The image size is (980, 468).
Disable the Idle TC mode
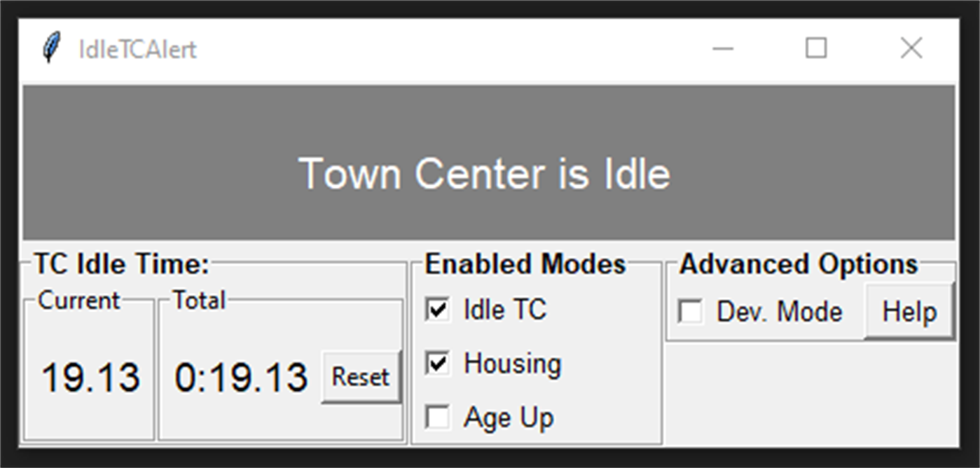point(436,310)
